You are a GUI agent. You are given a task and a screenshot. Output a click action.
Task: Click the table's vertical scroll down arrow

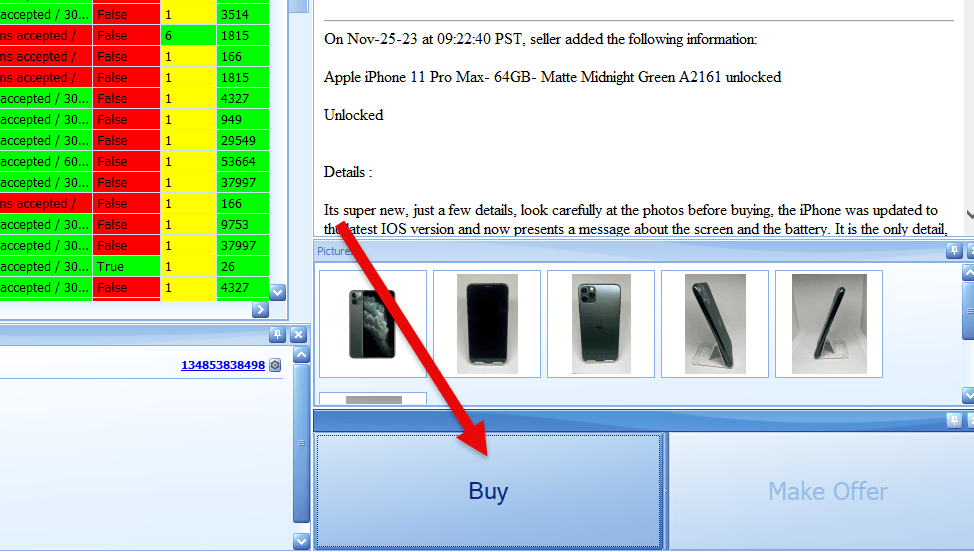pos(278,292)
